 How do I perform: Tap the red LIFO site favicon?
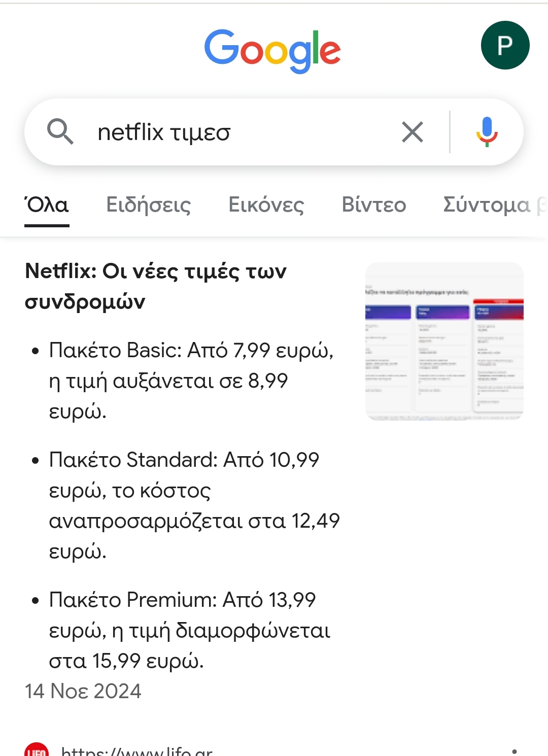coord(37,751)
